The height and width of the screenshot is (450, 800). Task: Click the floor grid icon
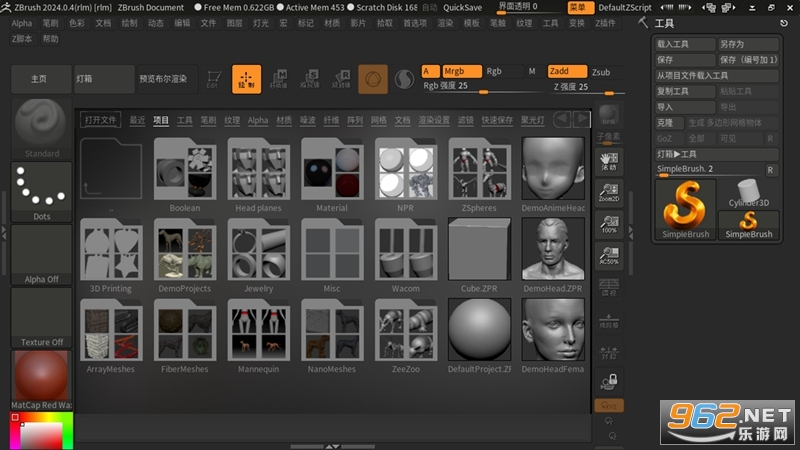click(x=609, y=320)
